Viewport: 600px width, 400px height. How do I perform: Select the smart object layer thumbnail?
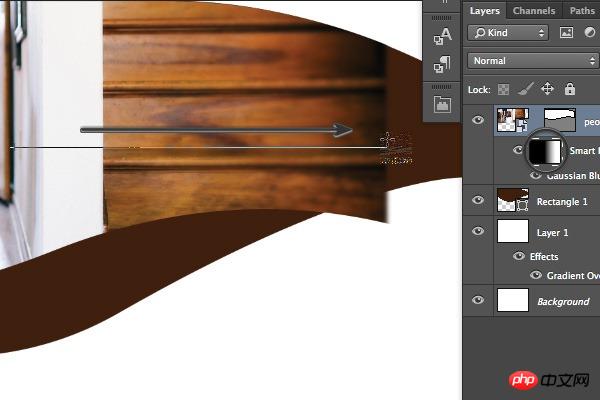[513, 120]
